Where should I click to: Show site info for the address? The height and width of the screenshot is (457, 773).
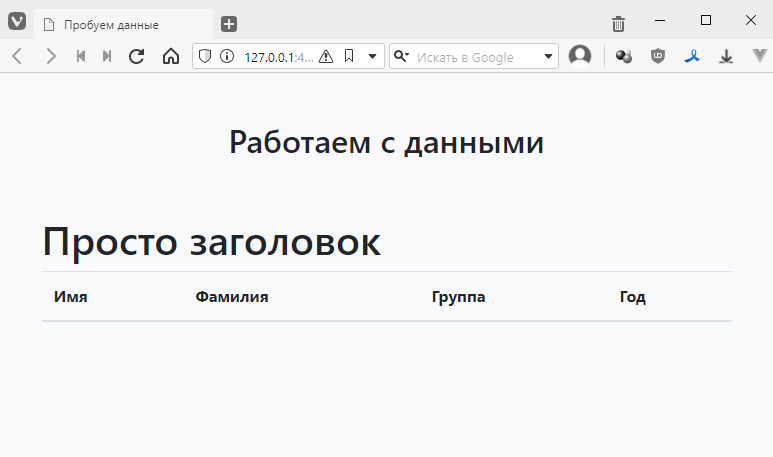tap(226, 57)
